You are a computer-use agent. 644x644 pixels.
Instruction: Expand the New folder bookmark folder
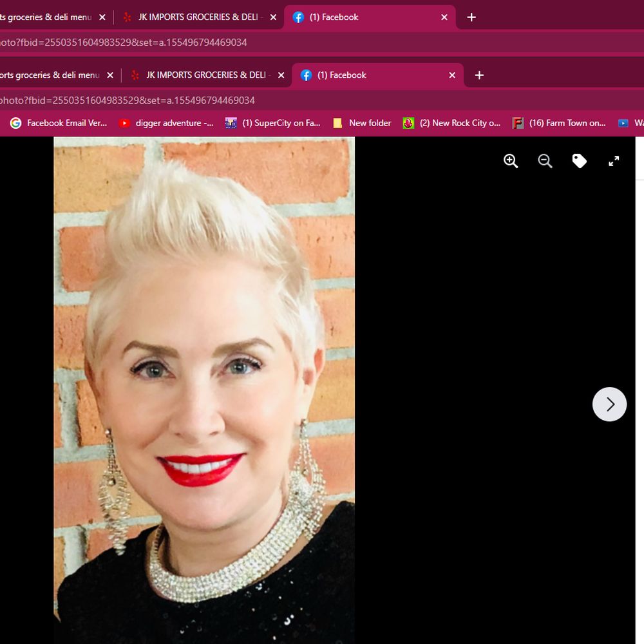pos(362,123)
